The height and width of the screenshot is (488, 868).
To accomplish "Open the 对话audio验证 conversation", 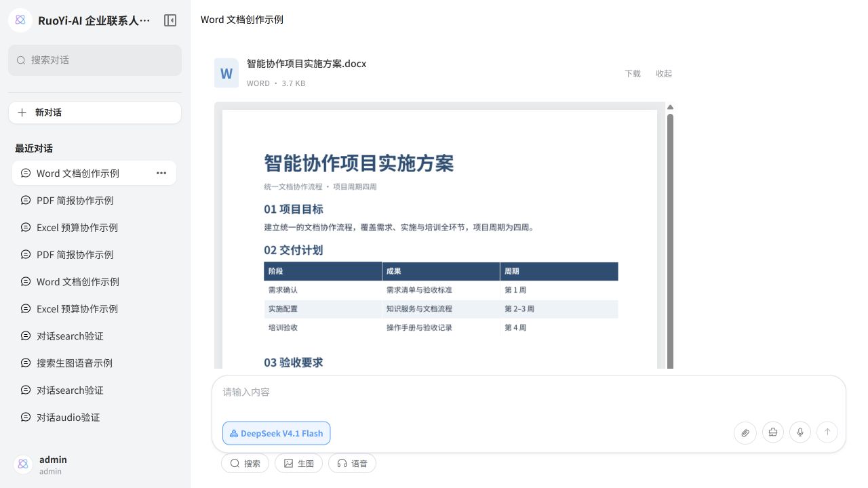I will click(x=94, y=418).
